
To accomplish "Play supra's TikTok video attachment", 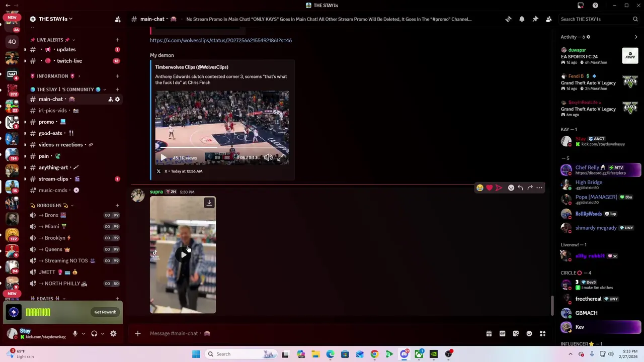I will pyautogui.click(x=183, y=254).
